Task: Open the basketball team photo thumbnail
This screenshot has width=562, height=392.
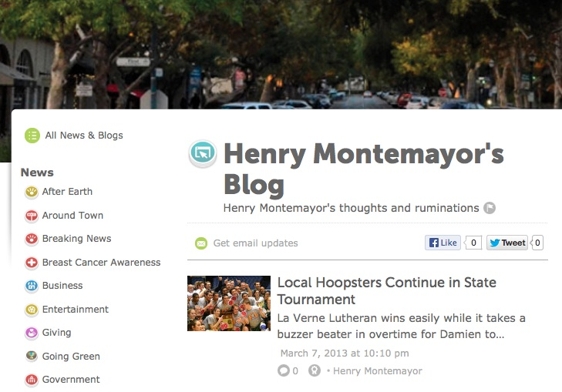Action: 229,303
